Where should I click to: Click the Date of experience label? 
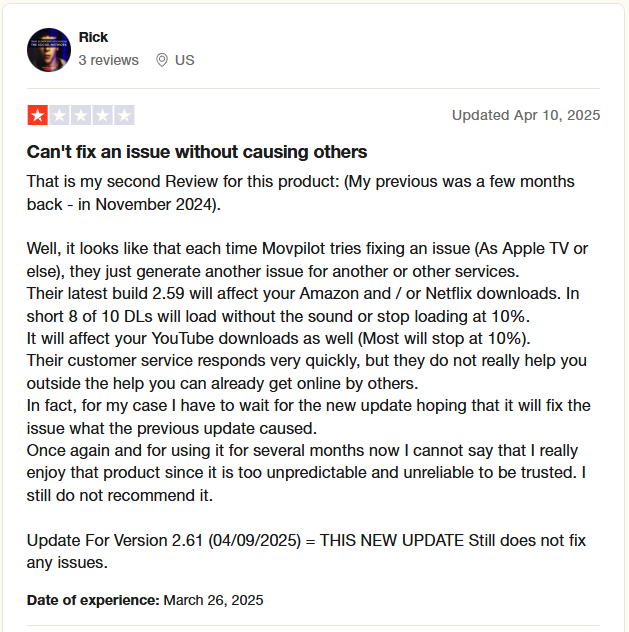93,600
